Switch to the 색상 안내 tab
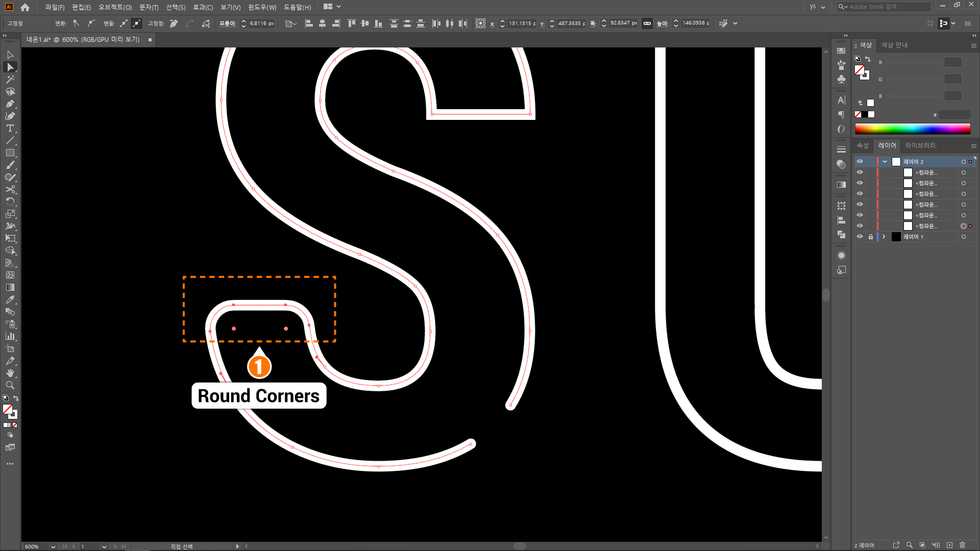 (894, 45)
